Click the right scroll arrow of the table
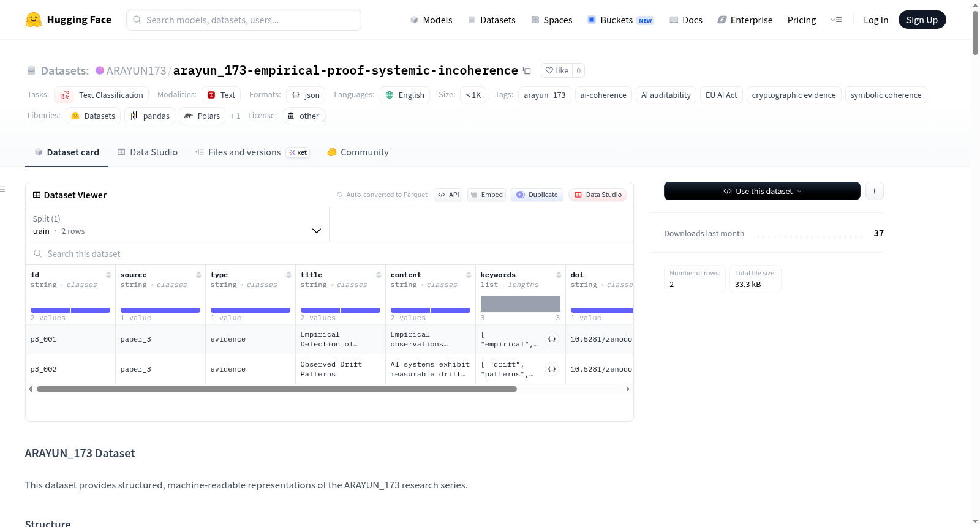980x527 pixels. pyautogui.click(x=628, y=389)
